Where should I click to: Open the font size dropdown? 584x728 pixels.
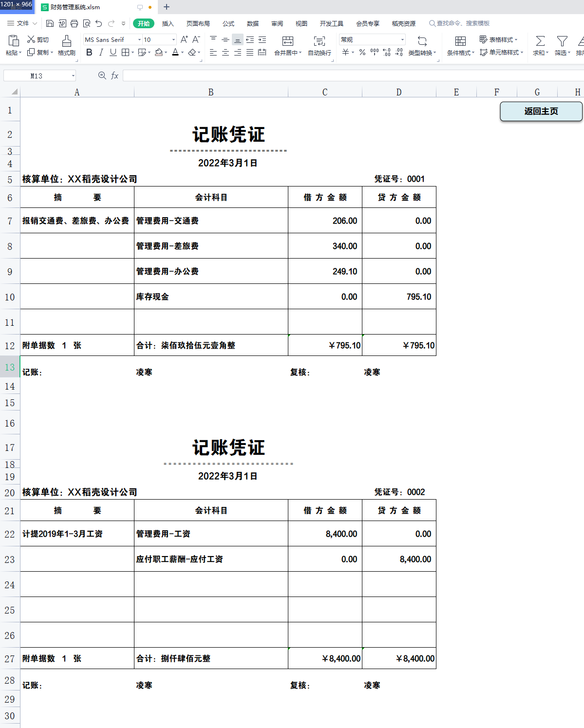pyautogui.click(x=173, y=39)
